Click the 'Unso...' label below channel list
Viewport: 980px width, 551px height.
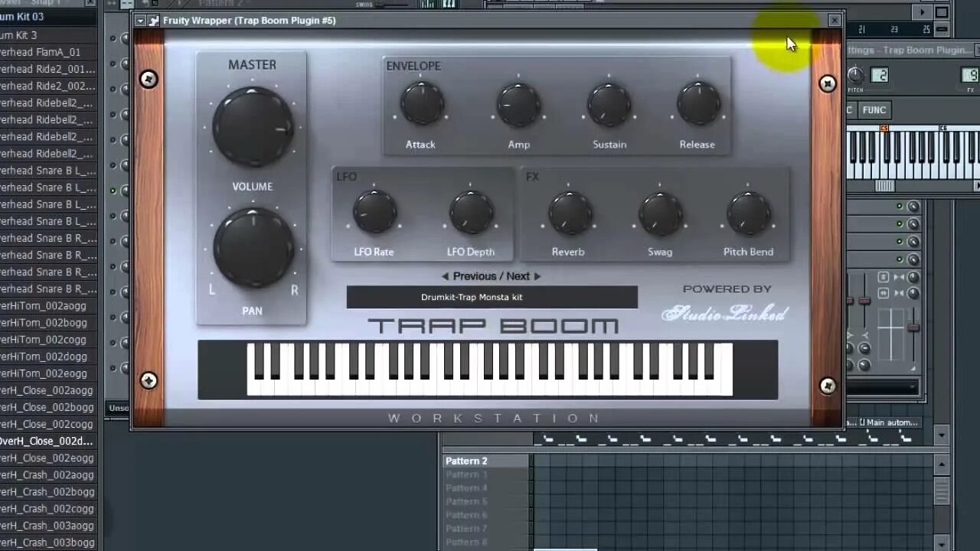click(119, 408)
